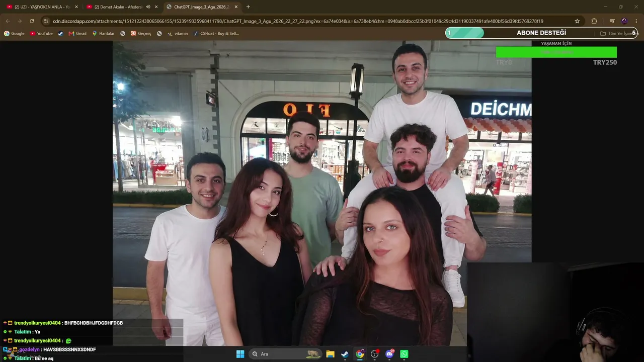Open the Steam bookmark icon
644x362 pixels.
coord(60,34)
